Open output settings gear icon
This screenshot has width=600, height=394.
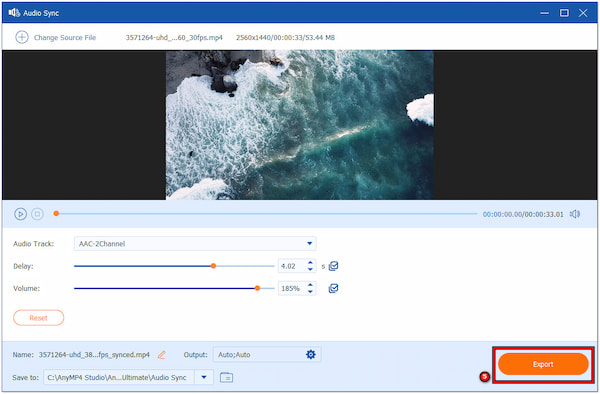(311, 355)
